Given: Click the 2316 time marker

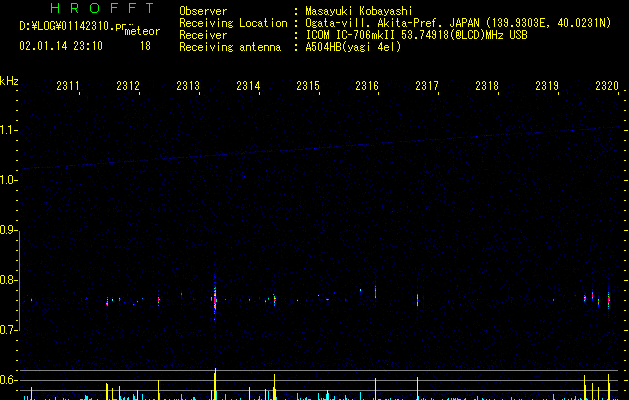Looking at the screenshot, I should pos(367,85).
